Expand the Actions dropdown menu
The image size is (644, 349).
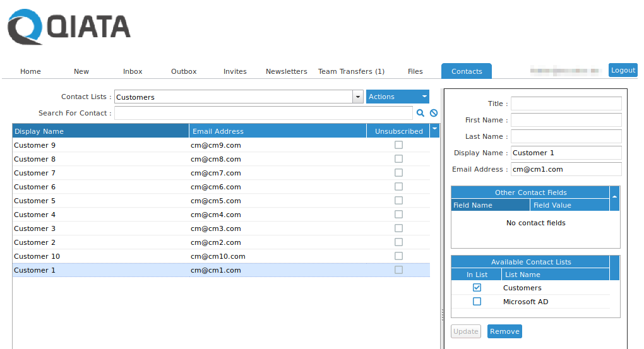tap(397, 97)
